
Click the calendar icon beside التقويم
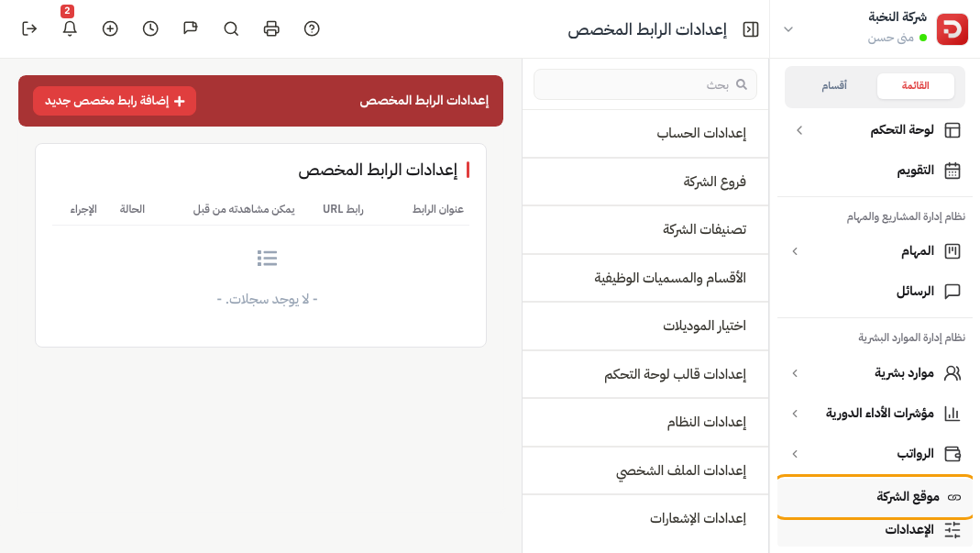click(x=952, y=171)
